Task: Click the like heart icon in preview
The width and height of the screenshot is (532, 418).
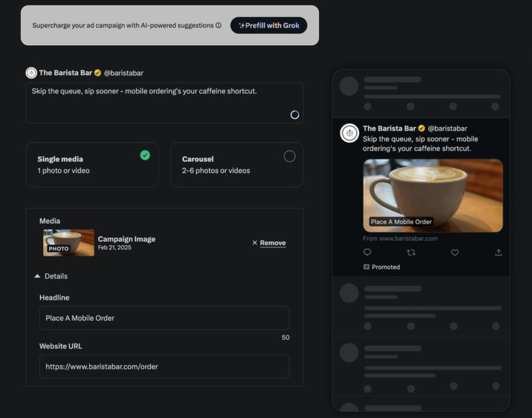Action: tap(455, 252)
